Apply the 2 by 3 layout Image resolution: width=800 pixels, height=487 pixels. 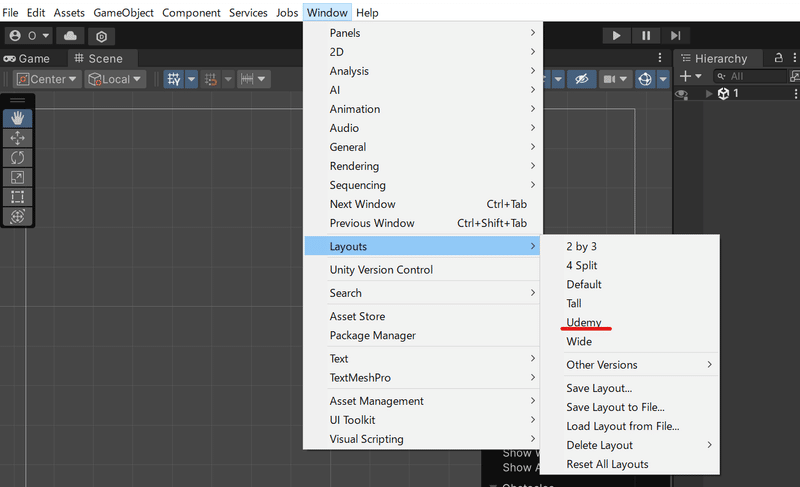pyautogui.click(x=630, y=247)
